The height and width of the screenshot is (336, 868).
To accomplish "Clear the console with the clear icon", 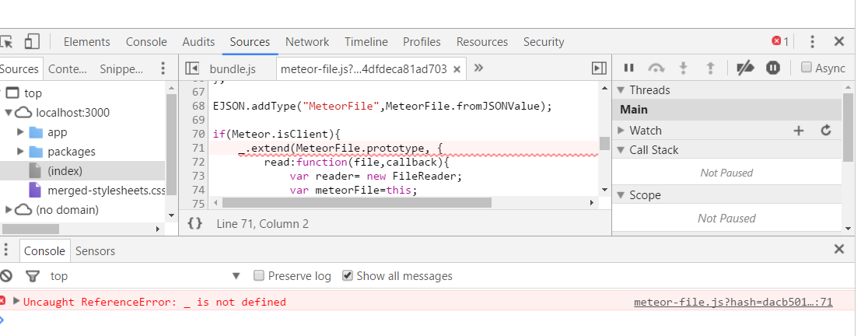I will tap(6, 276).
